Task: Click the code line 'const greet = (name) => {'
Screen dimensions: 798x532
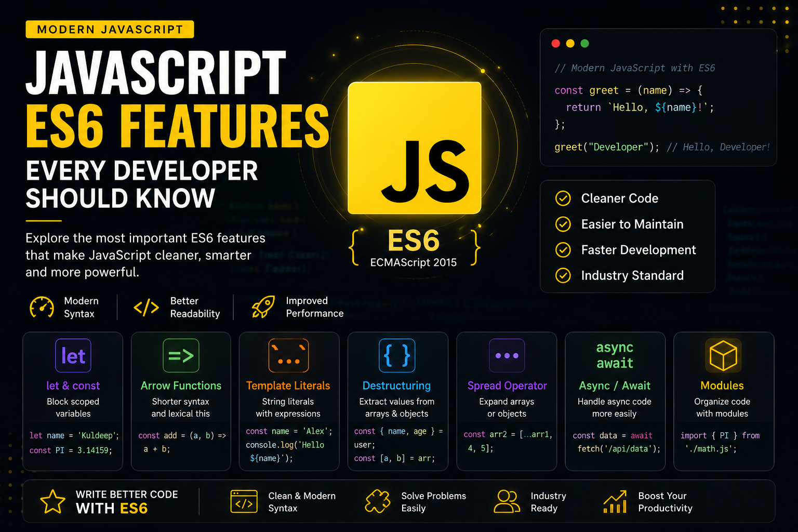Action: tap(629, 90)
